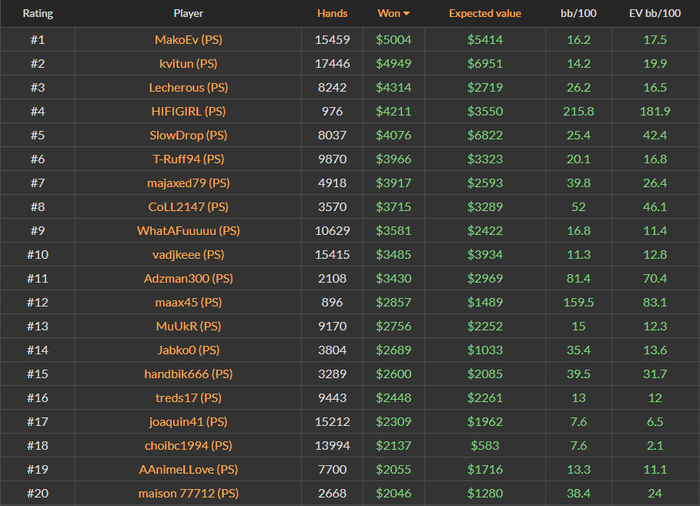Click the Rating column header

pos(38,14)
